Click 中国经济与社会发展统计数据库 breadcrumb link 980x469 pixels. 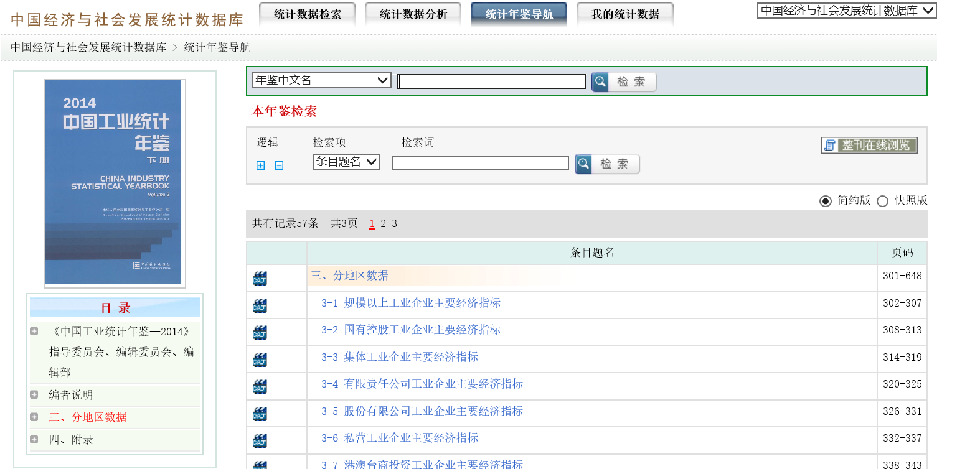click(88, 47)
